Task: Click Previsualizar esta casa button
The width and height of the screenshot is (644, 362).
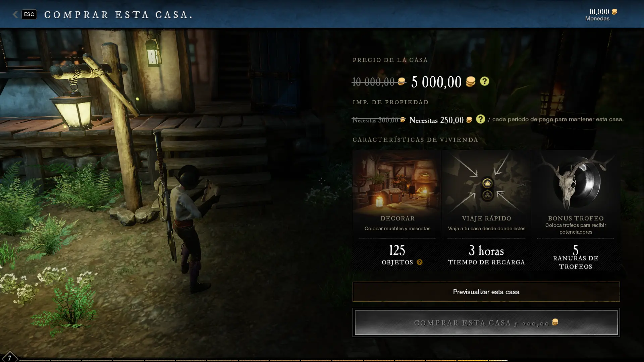Action: tap(486, 292)
